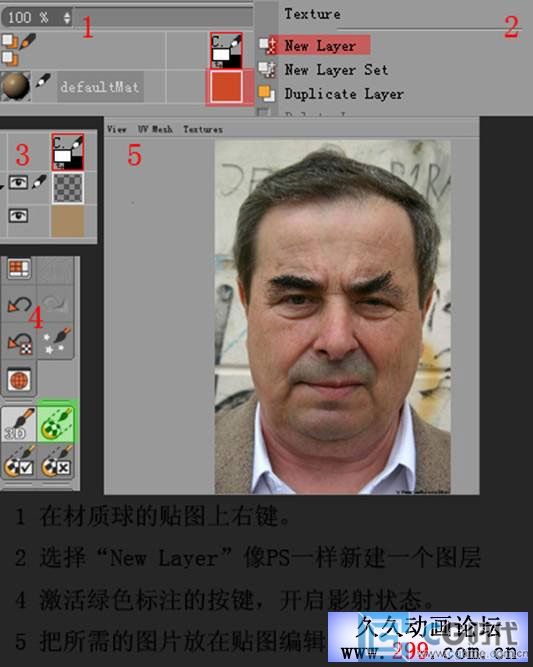Screen dimensions: 533x667
Task: Click the Undo texture icon with checker
Action: (x=20, y=343)
